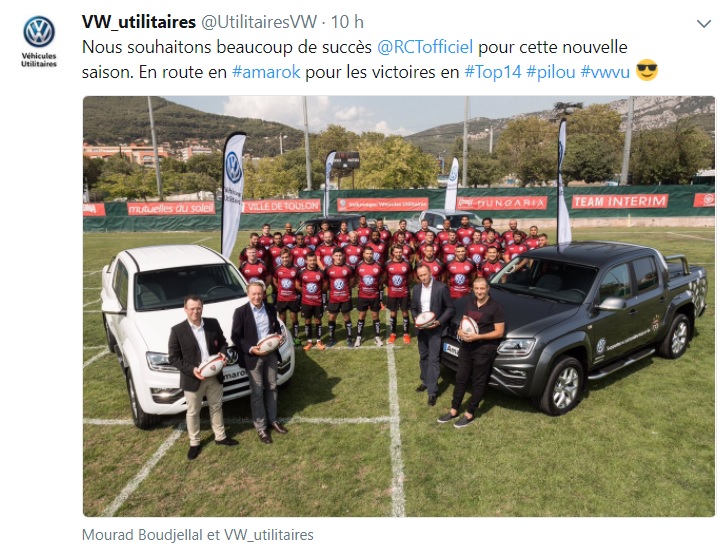The image size is (727, 551).
Task: Open the tweet options chevron menu
Action: [x=704, y=24]
